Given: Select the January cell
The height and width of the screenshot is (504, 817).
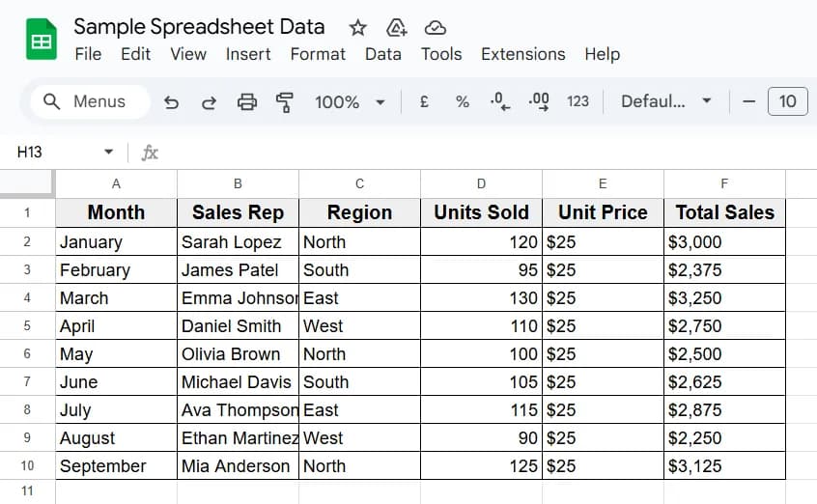Looking at the screenshot, I should pyautogui.click(x=116, y=241).
